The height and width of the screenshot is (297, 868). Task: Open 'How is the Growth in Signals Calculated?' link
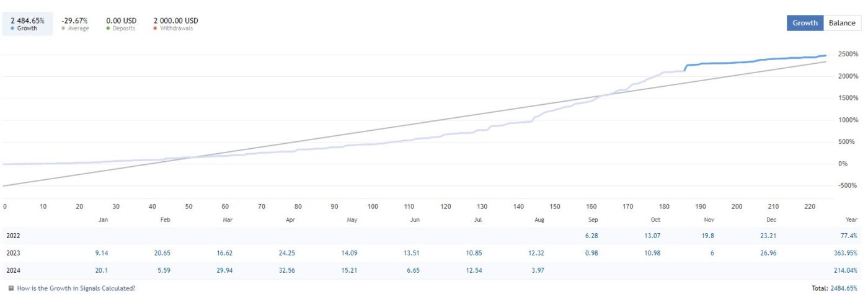tap(76, 288)
